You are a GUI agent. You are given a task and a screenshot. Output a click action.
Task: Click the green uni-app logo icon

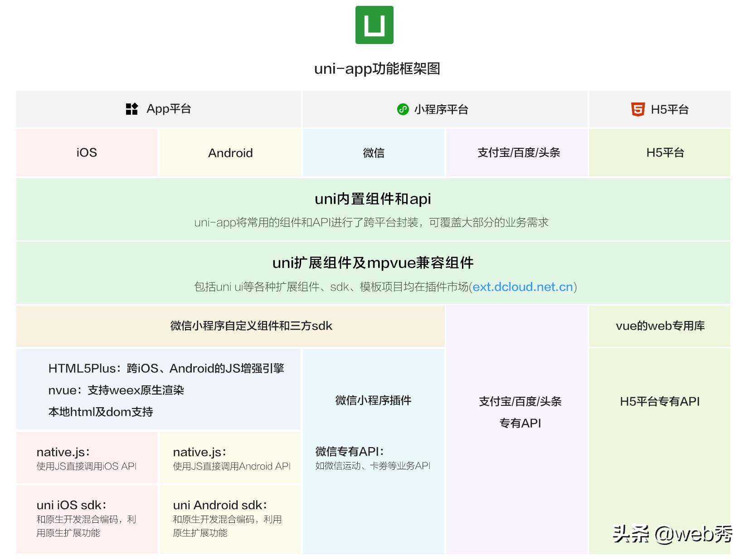click(374, 25)
